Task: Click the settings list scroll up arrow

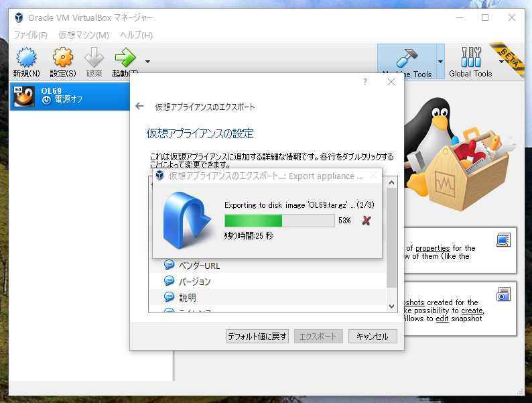Action: 391,182
